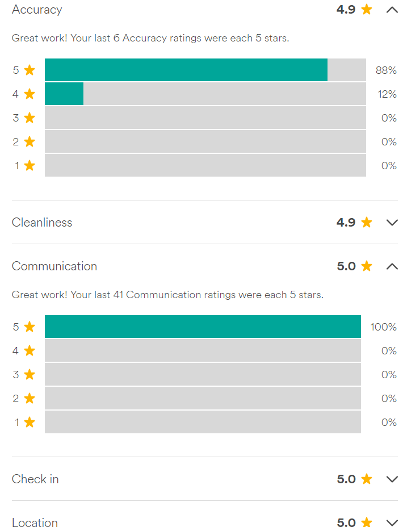Click the star beside Location 5.0 rating
The image size is (420, 527).
coord(367,522)
